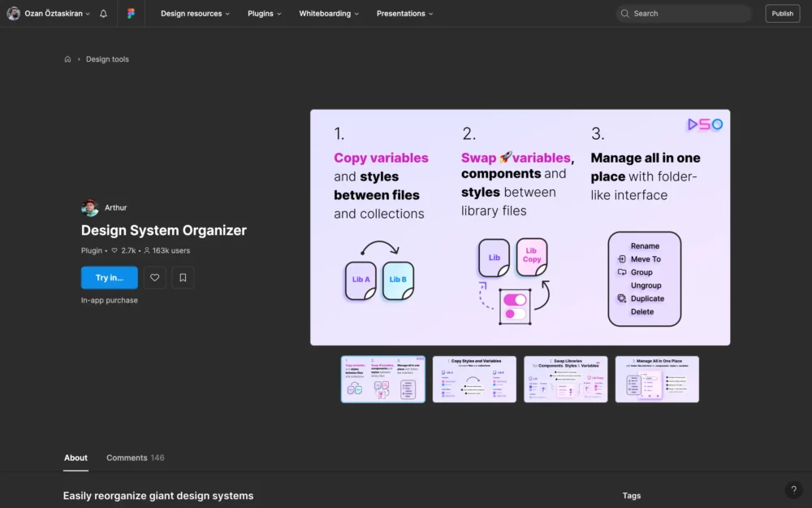Open the Design tools breadcrumb link
812x508 pixels.
107,59
